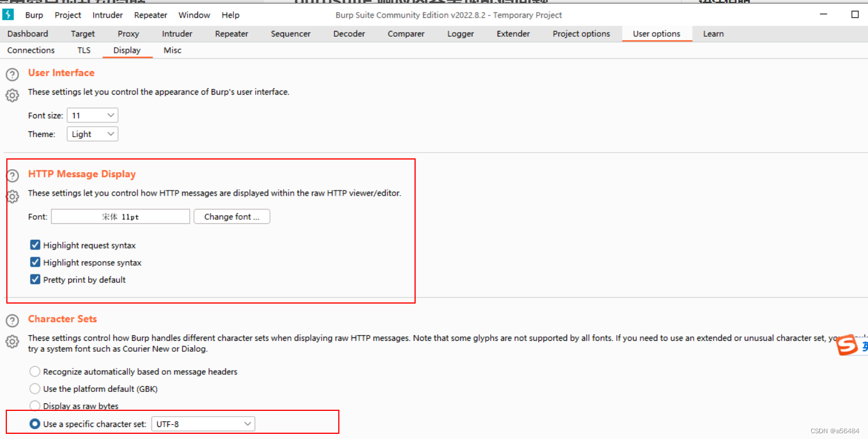Viewport: 868px width, 439px height.
Task: Select Recognize automatically based on message headers
Action: click(x=35, y=371)
